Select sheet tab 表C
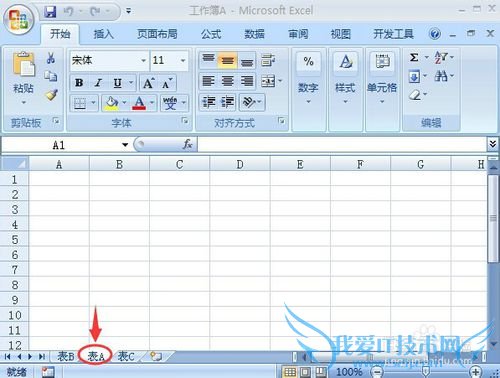The height and width of the screenshot is (378, 500). (126, 357)
